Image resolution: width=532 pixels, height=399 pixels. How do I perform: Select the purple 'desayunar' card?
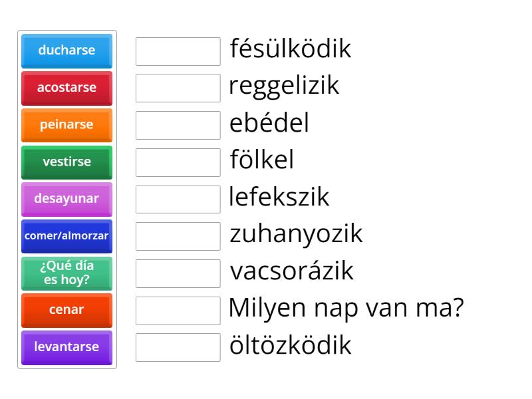[x=66, y=199]
